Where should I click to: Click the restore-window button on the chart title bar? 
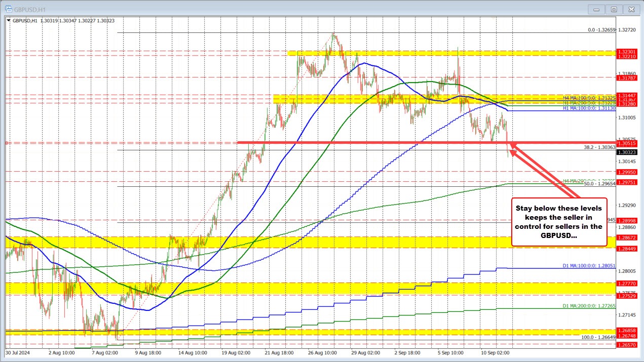click(x=613, y=9)
